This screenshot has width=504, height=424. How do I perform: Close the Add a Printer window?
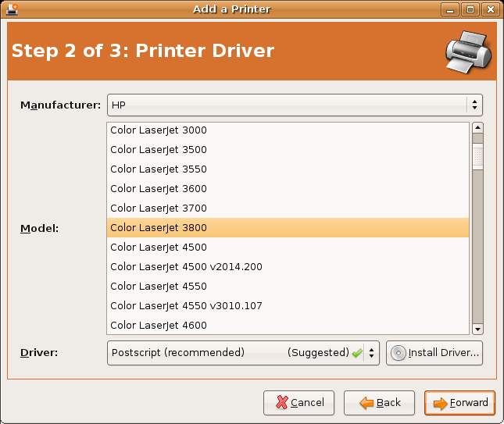[491, 9]
